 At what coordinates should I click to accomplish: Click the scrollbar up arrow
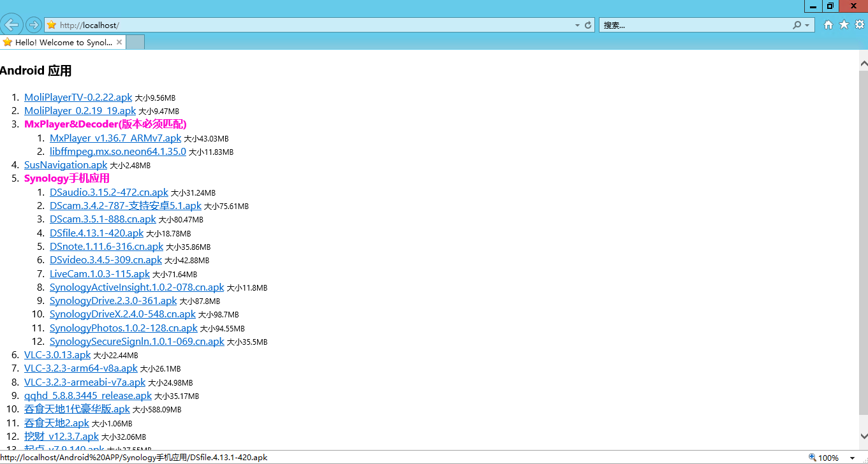pyautogui.click(x=864, y=63)
